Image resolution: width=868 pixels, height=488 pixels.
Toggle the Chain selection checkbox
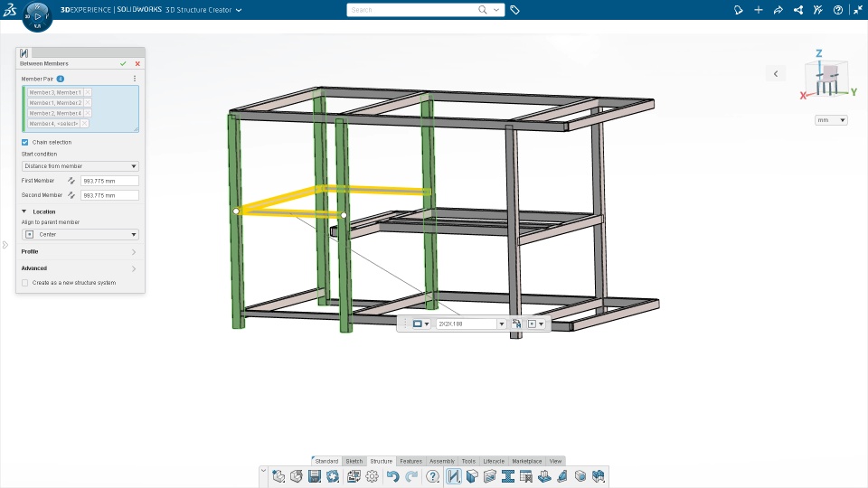(25, 142)
